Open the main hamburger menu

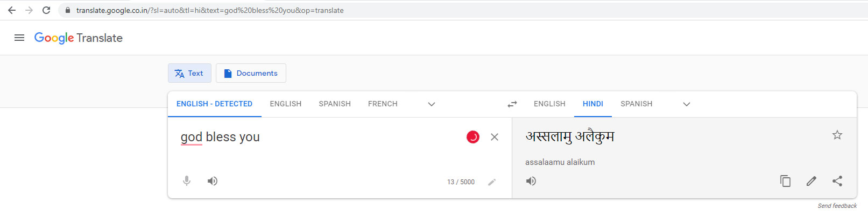tap(19, 38)
